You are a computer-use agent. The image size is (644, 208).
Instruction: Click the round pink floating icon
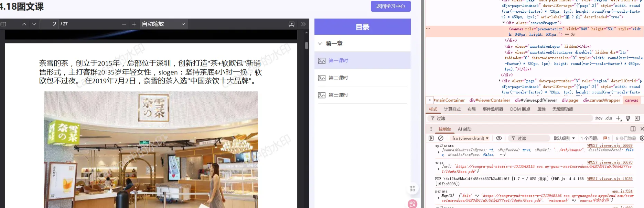pyautogui.click(x=412, y=204)
